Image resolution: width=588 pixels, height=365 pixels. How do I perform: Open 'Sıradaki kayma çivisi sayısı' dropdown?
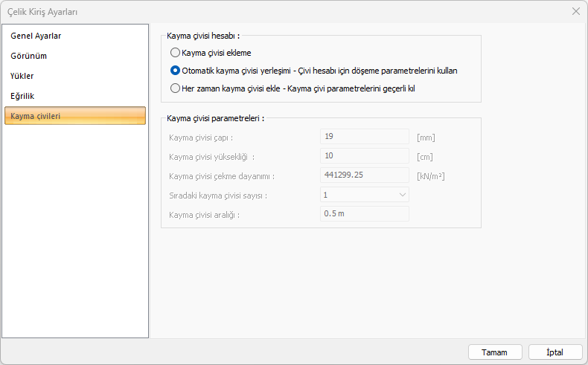point(365,195)
